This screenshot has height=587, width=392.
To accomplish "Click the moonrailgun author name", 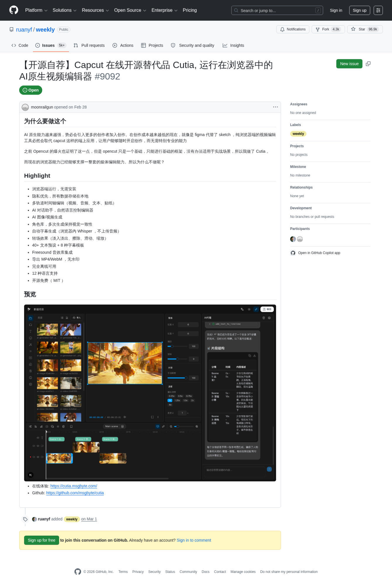I will coord(42,107).
